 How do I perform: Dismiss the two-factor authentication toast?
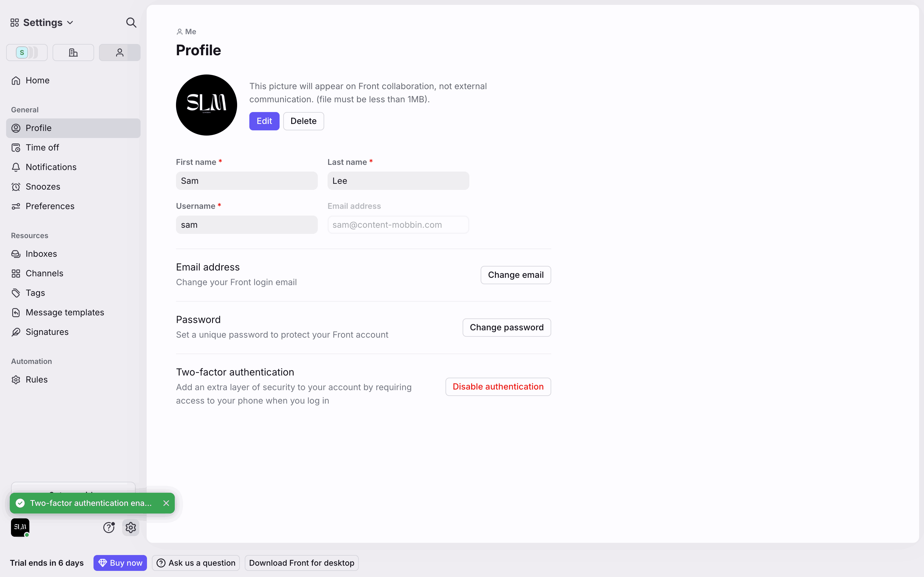[166, 503]
